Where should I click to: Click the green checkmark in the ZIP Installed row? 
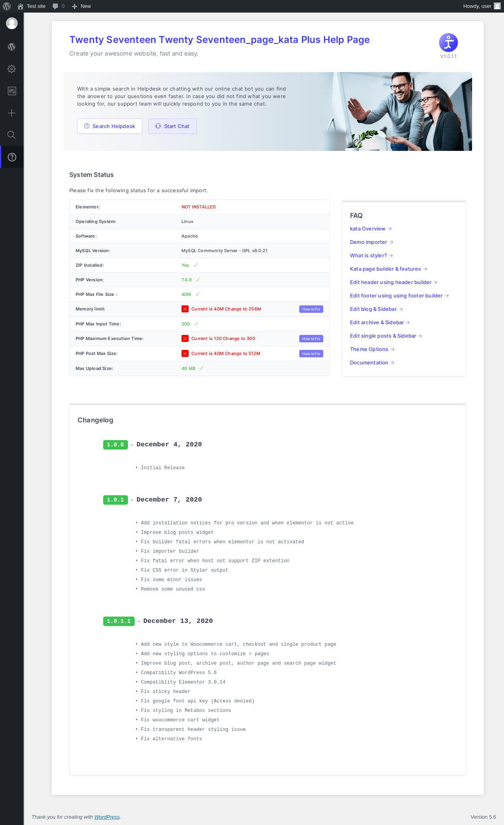pyautogui.click(x=196, y=265)
